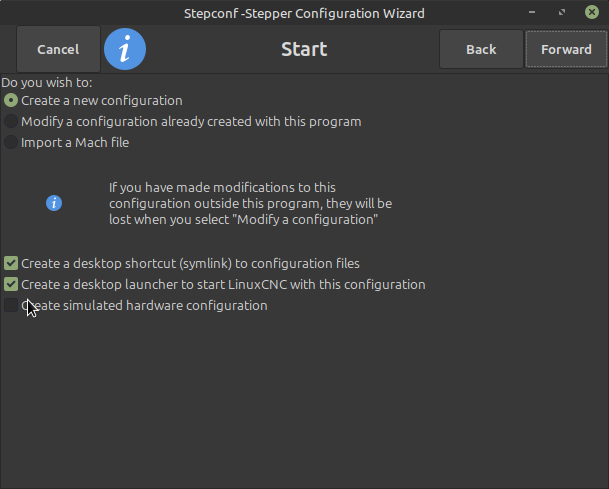Screen dimensions: 609x489
Task: Click the 'Import a Mach file' label text
Action: [75, 142]
